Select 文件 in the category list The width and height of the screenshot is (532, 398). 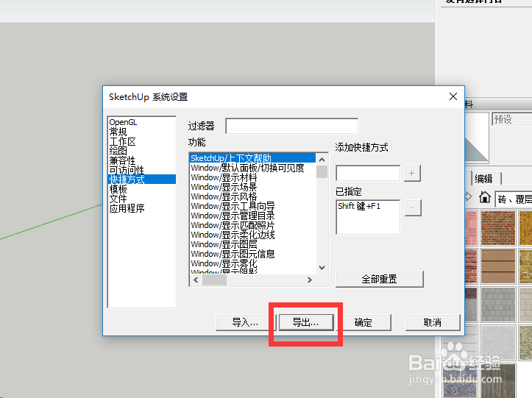coord(118,199)
